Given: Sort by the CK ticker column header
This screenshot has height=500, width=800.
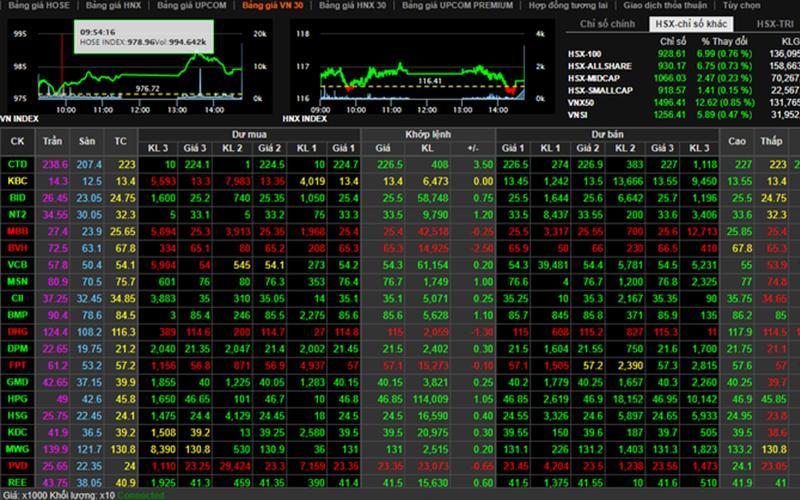Looking at the screenshot, I should [x=17, y=141].
